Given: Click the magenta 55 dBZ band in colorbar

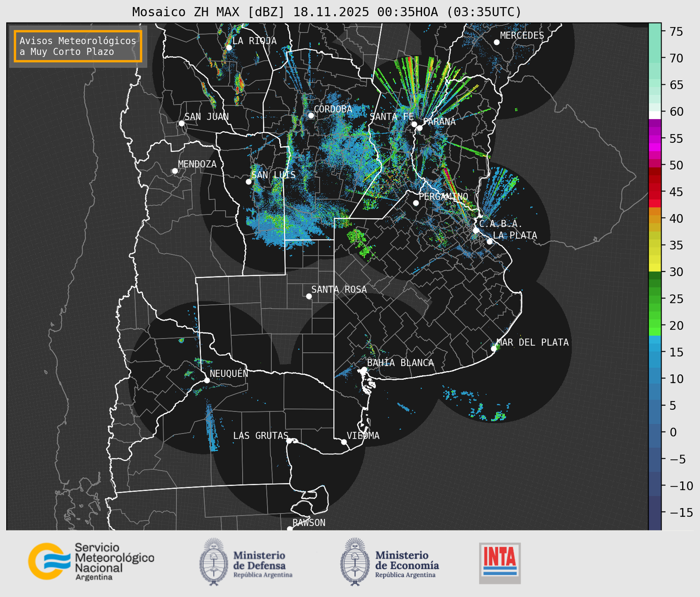Looking at the screenshot, I should (655, 138).
